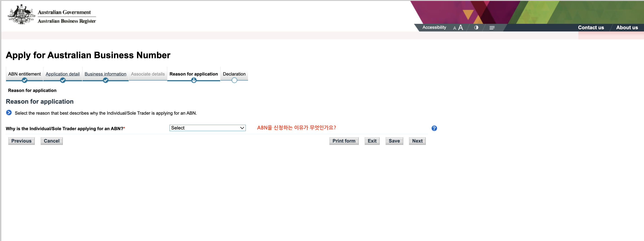Toggle the high contrast icon
The height and width of the screenshot is (241, 644).
coord(476,27)
